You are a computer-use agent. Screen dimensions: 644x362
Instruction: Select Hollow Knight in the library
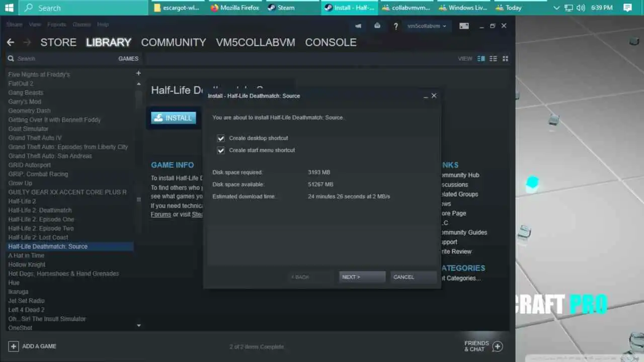point(27,264)
